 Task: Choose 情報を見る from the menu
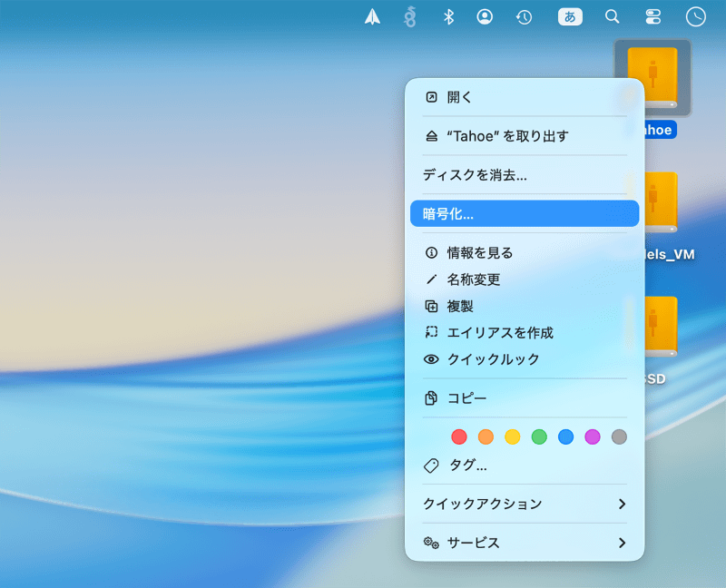click(525, 253)
